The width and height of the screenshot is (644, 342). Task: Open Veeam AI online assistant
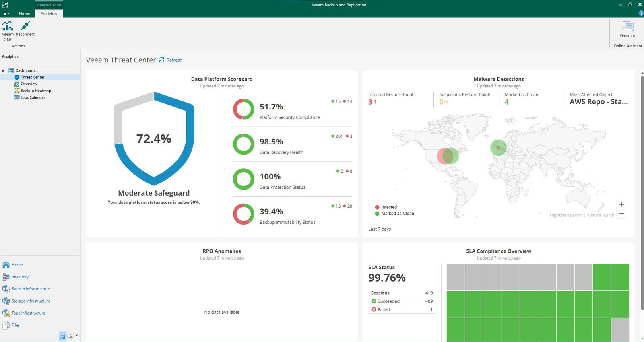point(627,29)
